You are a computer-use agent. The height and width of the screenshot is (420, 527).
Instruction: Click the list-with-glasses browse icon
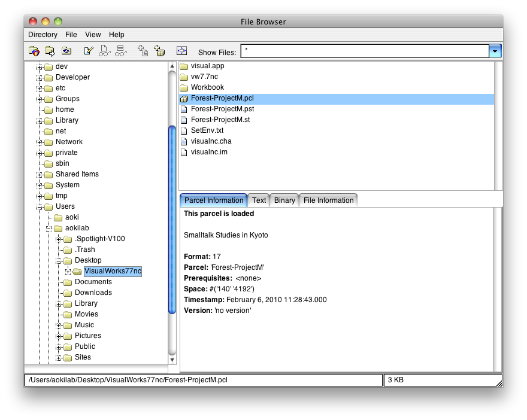tap(121, 51)
